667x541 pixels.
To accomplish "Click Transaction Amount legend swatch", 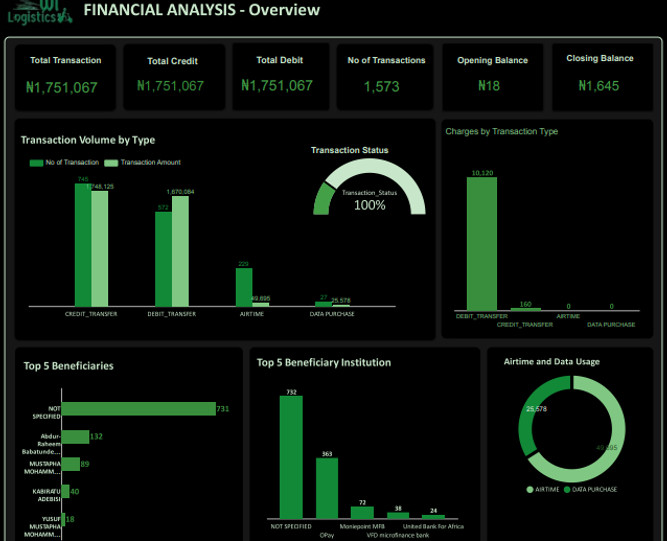I will [x=111, y=163].
